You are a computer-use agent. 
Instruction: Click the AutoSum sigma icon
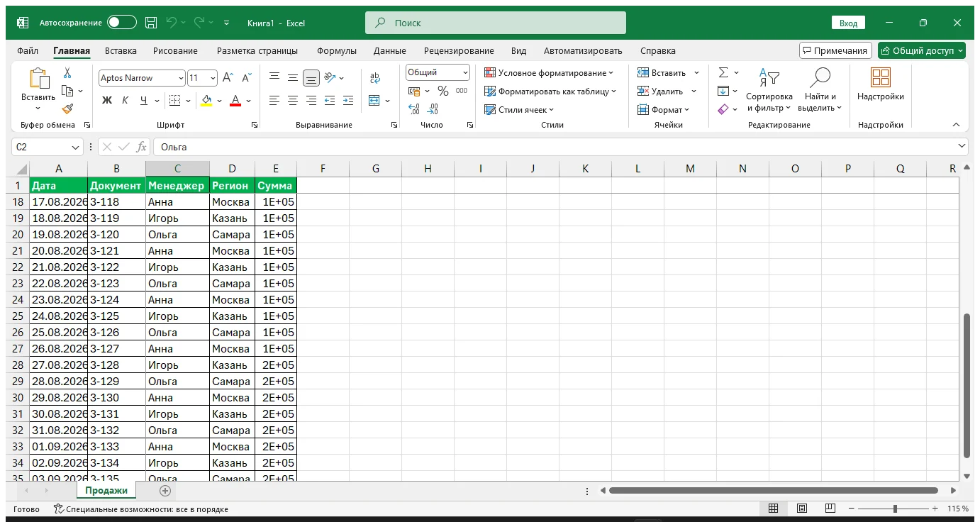(723, 72)
